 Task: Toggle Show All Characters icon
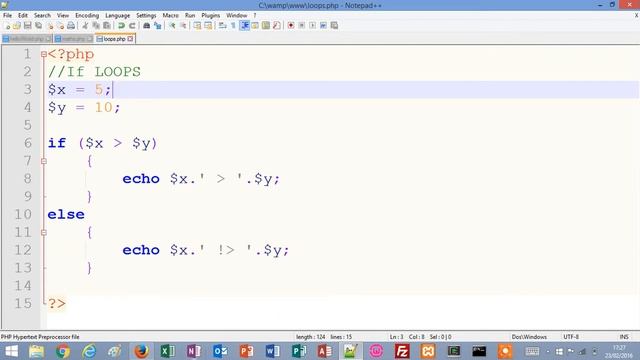coord(233,26)
